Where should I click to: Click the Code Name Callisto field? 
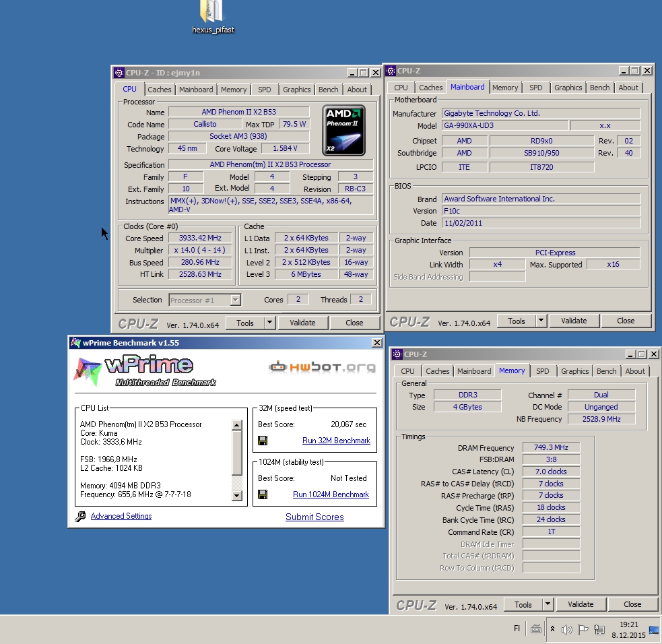pos(205,124)
